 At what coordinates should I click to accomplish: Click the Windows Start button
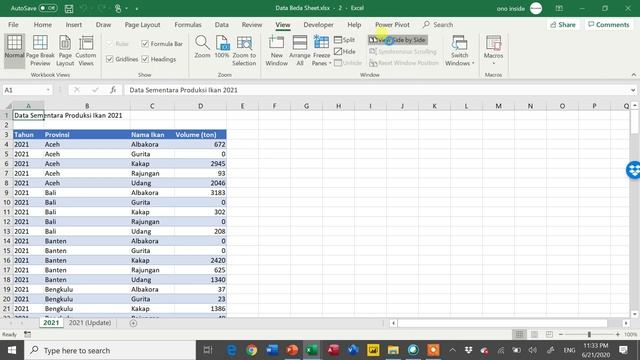12,350
